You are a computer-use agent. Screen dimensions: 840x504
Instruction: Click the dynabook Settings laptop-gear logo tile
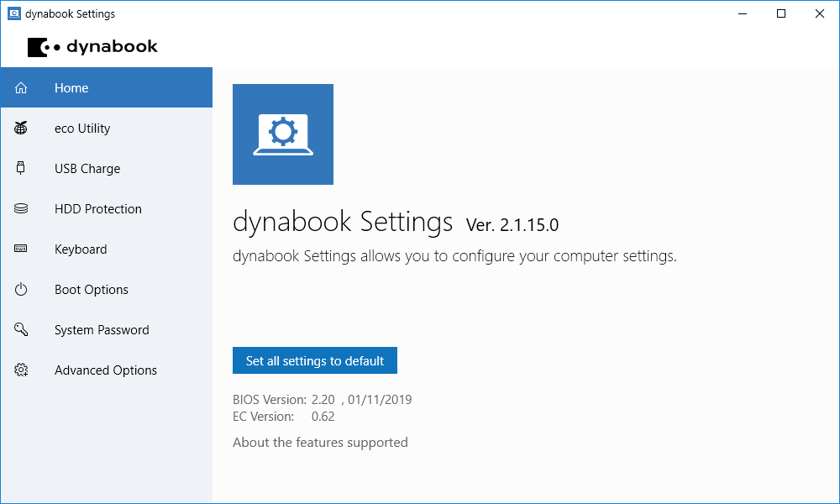coord(283,134)
